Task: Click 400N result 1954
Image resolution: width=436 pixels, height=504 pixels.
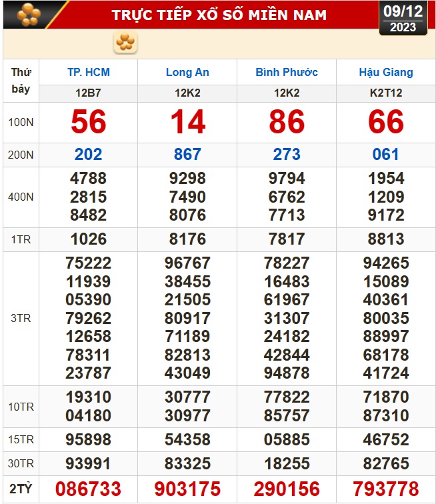Action: pyautogui.click(x=386, y=179)
